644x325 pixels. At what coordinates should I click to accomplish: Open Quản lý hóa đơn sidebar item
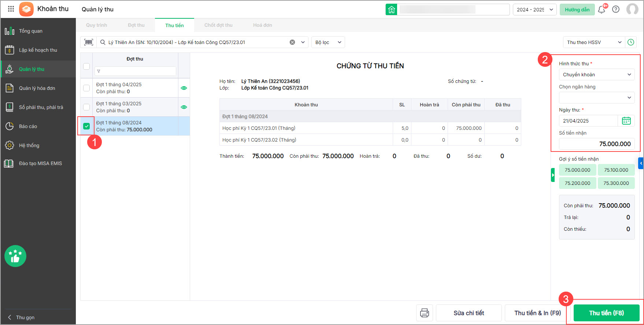click(38, 88)
